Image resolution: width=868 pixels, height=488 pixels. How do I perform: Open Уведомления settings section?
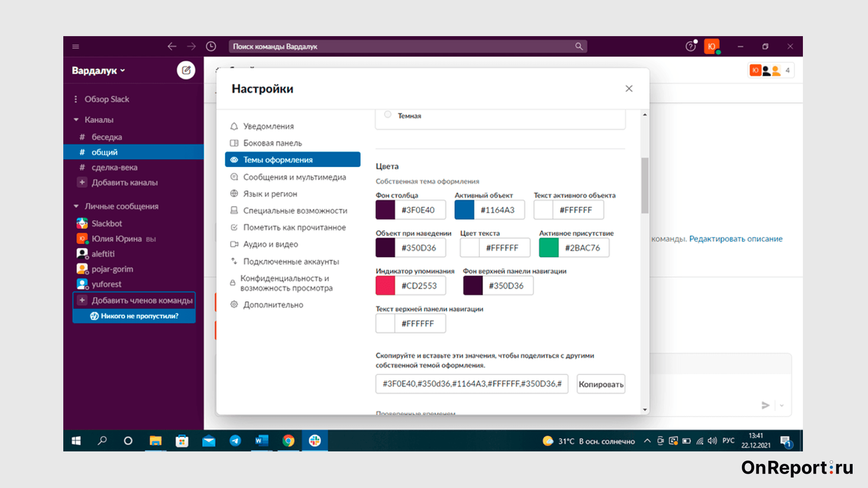[x=292, y=127]
